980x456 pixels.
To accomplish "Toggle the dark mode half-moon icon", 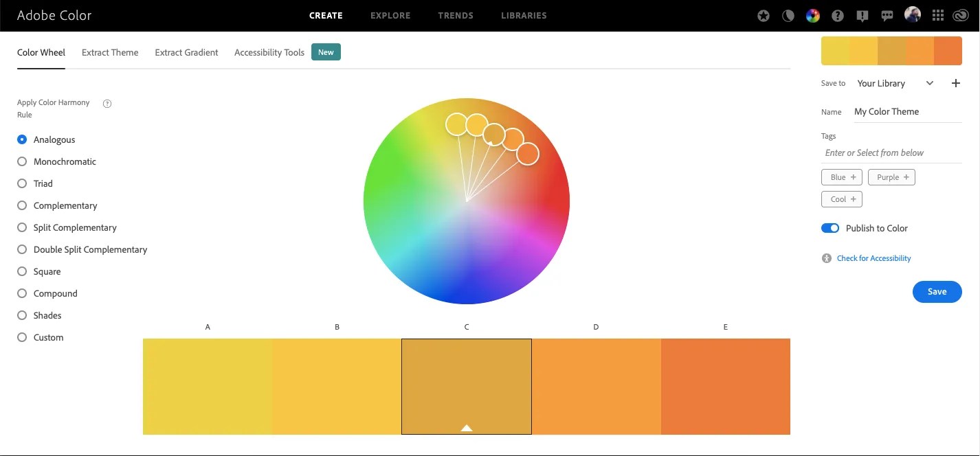I will (788, 14).
